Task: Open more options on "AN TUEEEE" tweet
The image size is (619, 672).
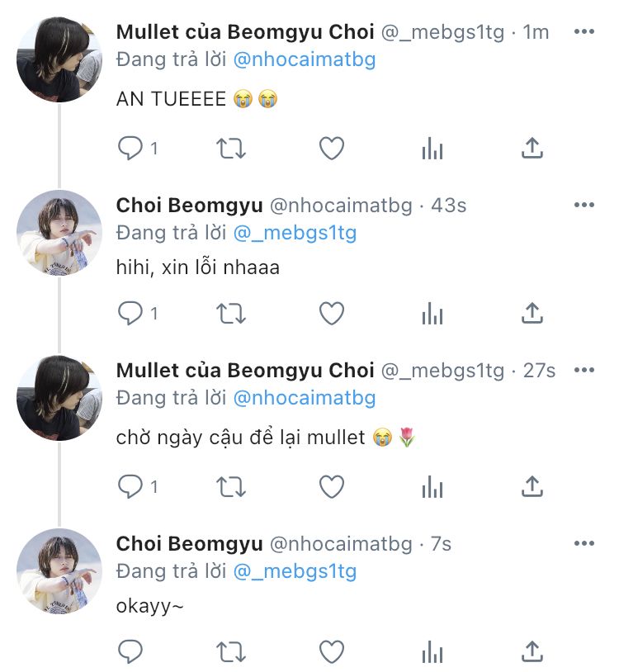Action: pos(584,32)
